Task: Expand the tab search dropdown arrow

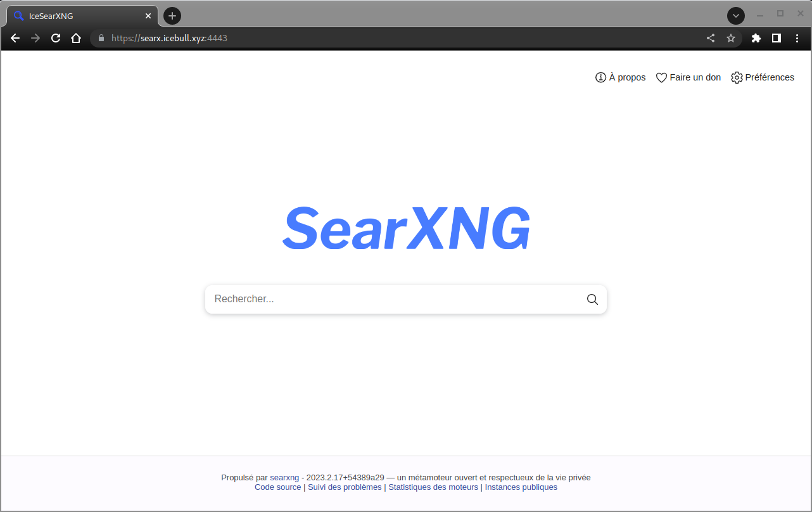Action: 735,16
